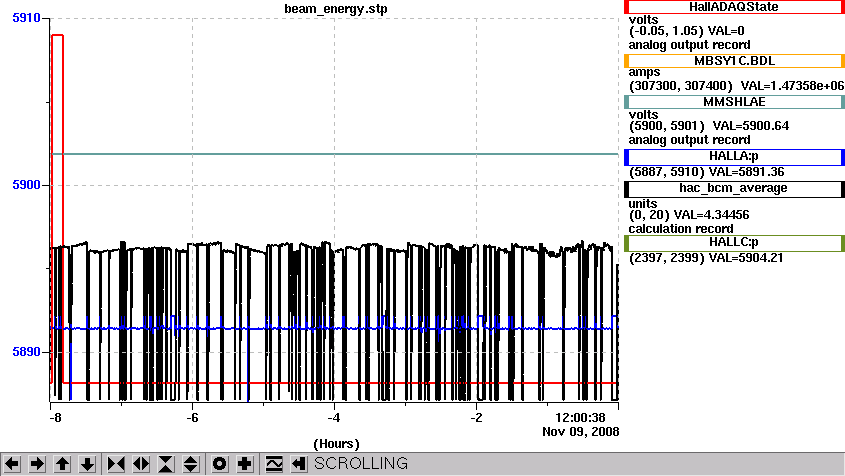The height and width of the screenshot is (476, 845).
Task: Click the (Hours) axis title
Action: point(336,444)
